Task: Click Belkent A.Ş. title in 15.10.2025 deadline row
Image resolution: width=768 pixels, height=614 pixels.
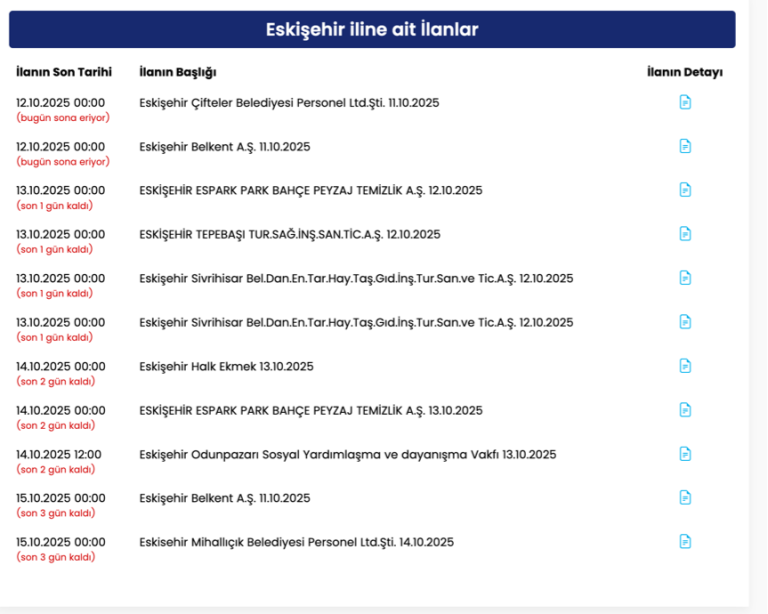Action: click(x=224, y=498)
